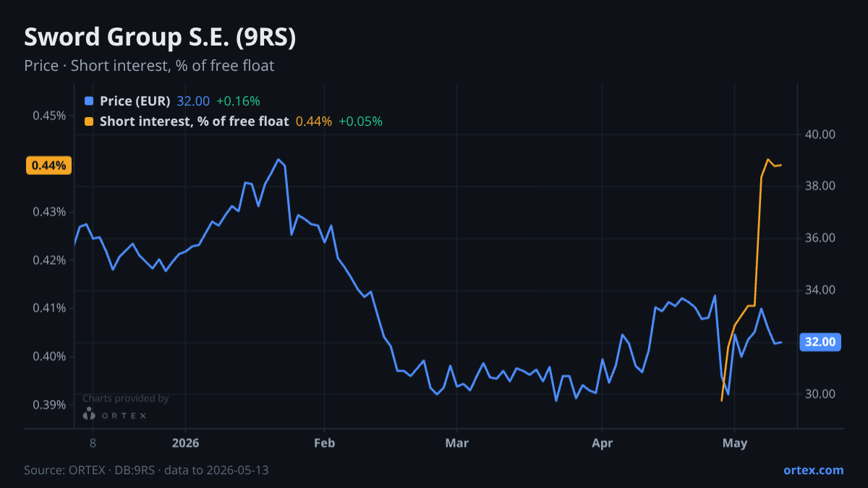Click the 38.00 right axis label

click(820, 187)
